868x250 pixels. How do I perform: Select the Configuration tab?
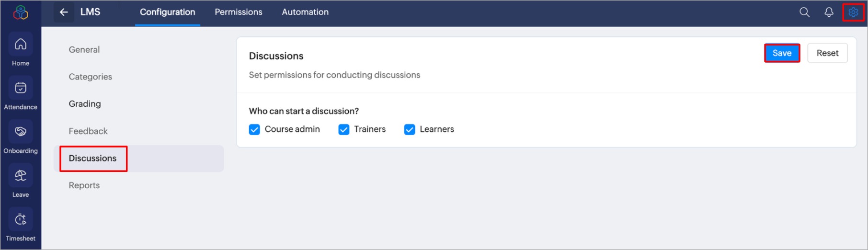(x=168, y=12)
